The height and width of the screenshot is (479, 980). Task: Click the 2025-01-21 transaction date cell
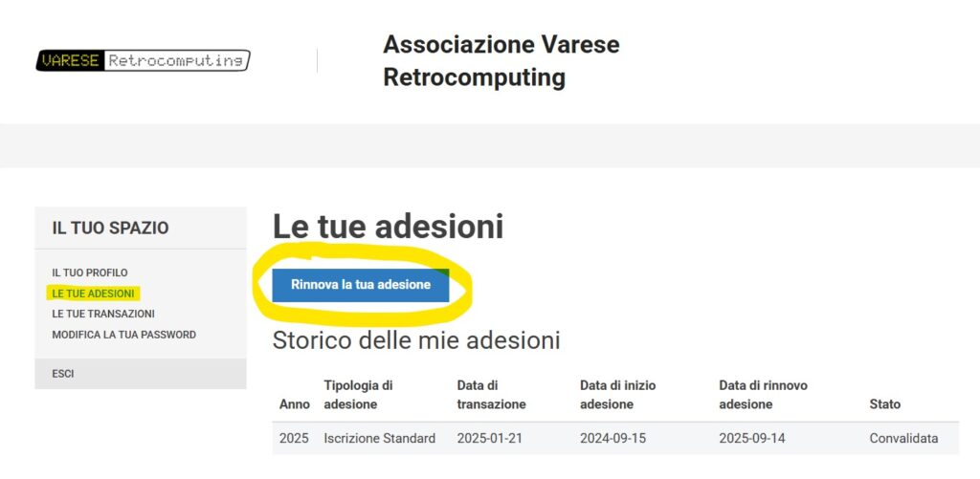[x=490, y=439]
